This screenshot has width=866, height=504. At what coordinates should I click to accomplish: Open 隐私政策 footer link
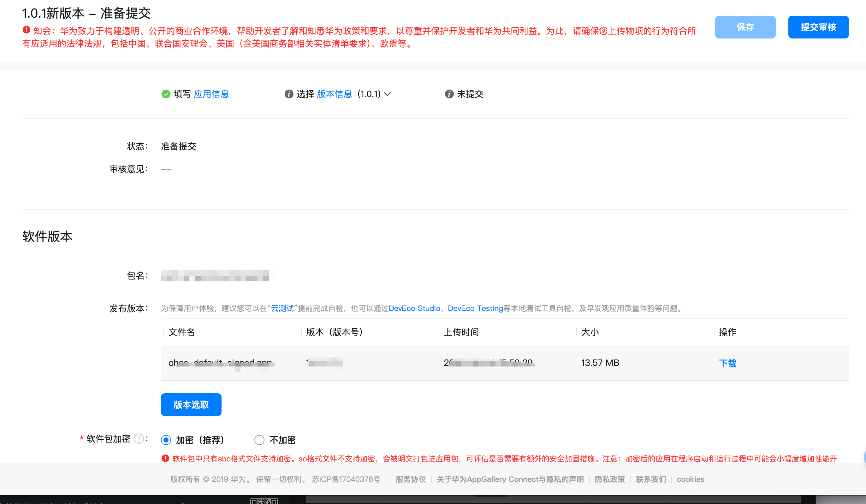point(610,479)
